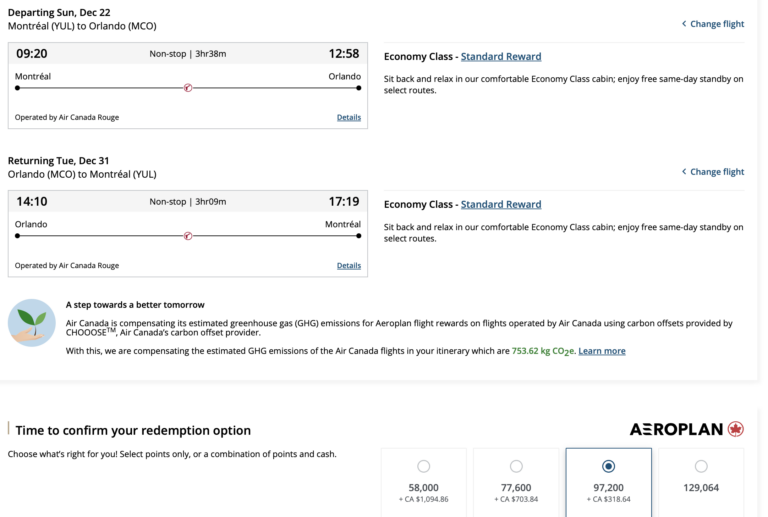The width and height of the screenshot is (768, 517).
Task: Click the Aeroplan logo
Action: [x=677, y=429]
